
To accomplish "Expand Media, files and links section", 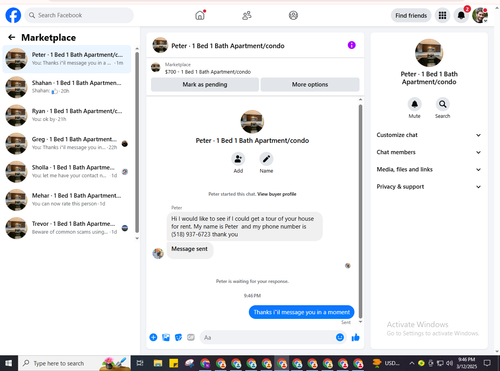I will click(429, 169).
